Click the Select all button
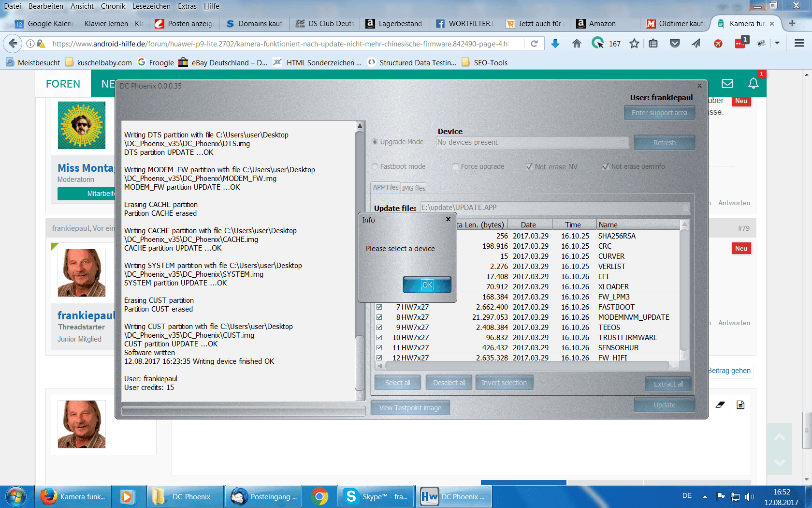This screenshot has height=508, width=812. point(398,383)
